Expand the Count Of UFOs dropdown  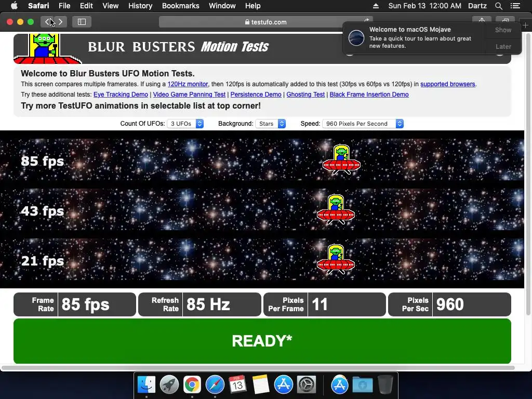pos(185,124)
